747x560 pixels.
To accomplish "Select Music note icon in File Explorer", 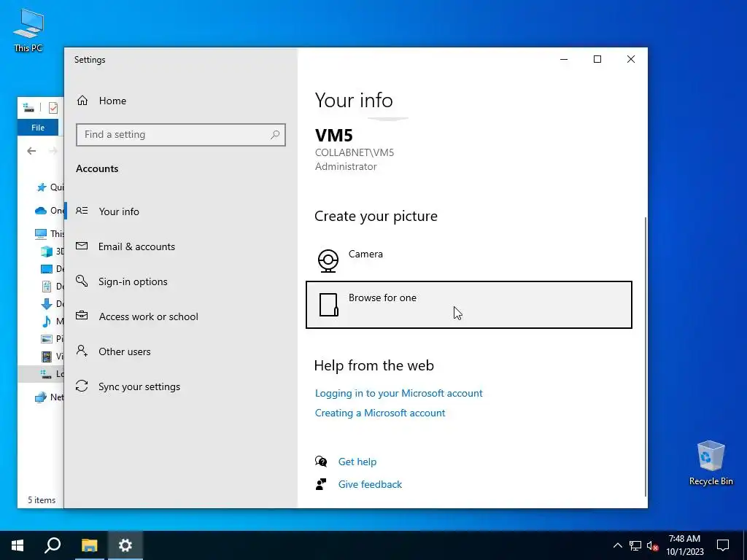I will pyautogui.click(x=47, y=322).
